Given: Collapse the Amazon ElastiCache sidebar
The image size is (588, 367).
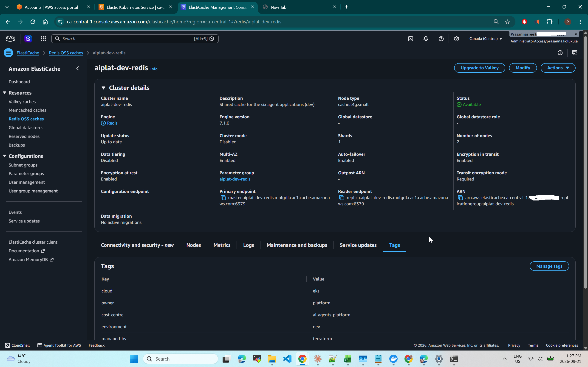Looking at the screenshot, I should click(77, 68).
